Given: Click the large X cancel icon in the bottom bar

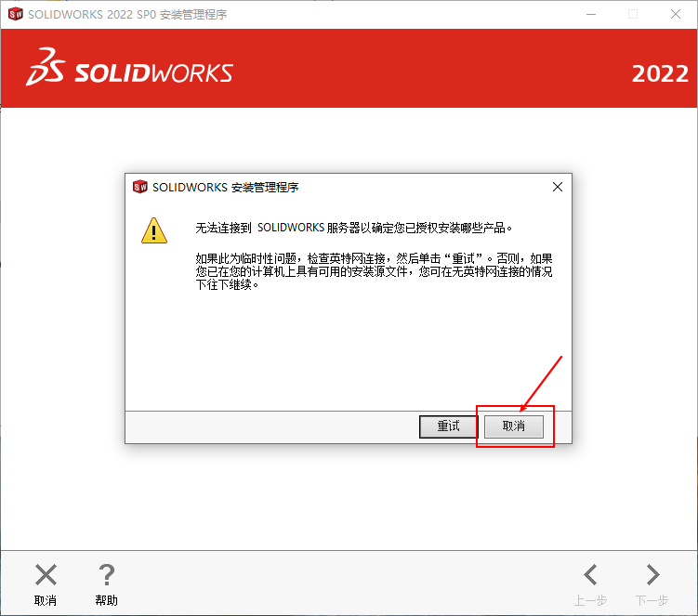Looking at the screenshot, I should 46,574.
